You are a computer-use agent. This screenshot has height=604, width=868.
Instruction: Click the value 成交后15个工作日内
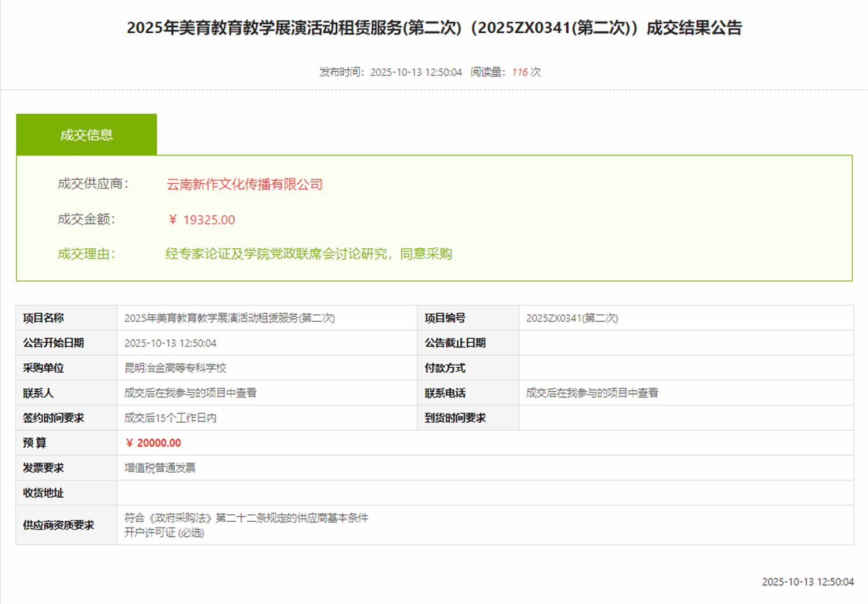coord(170,419)
